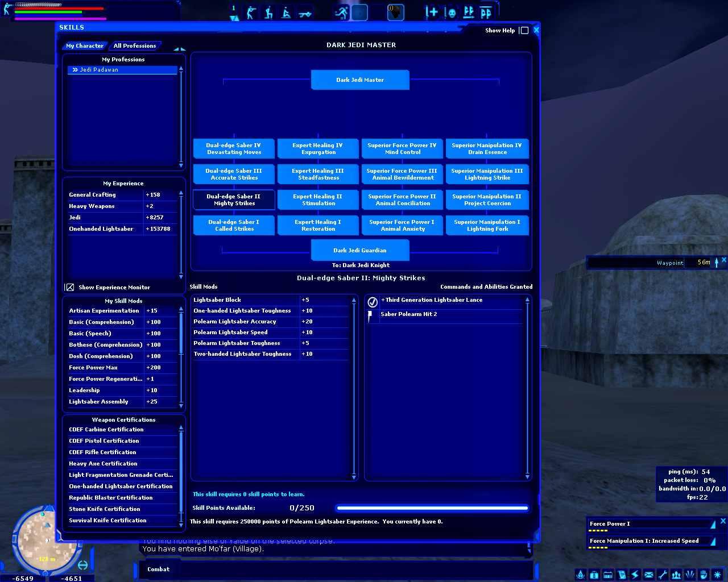Click the Weapon Certifications list scrollbar
728x582 pixels.
click(x=181, y=476)
